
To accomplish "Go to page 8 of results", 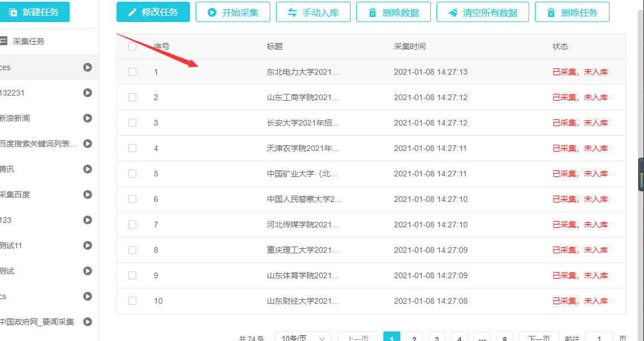I will tap(505, 337).
